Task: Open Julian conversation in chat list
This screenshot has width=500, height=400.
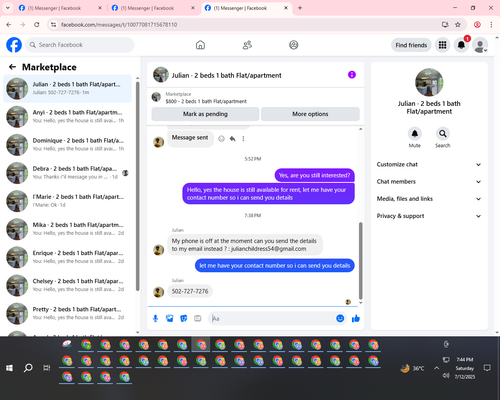Action: click(67, 89)
